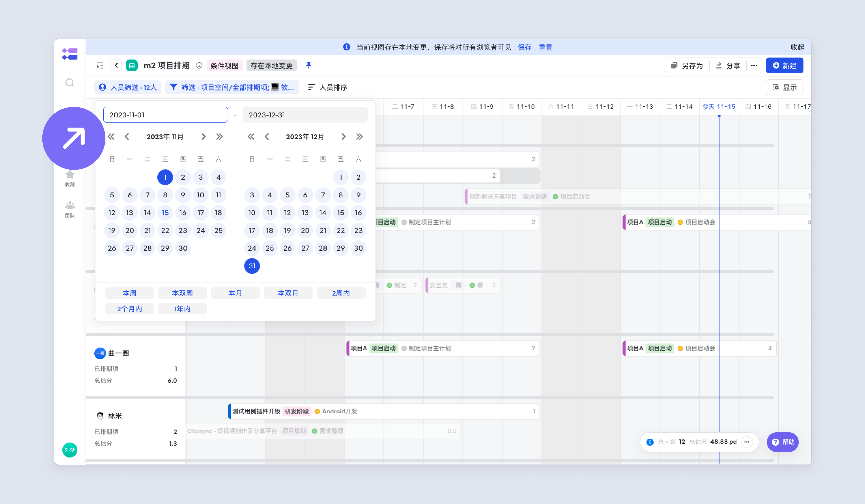Viewport: 865px width, 504px height.
Task: Click the 曲一圈 member avatar
Action: click(100, 353)
